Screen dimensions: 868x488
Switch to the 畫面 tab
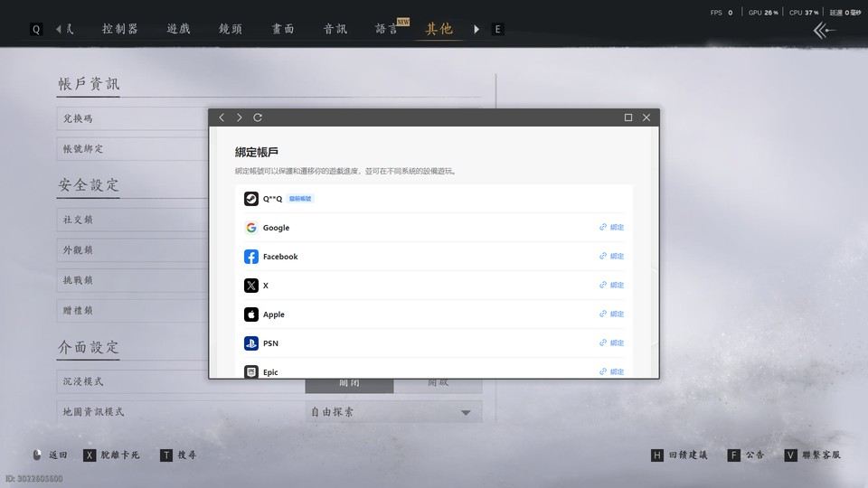click(283, 29)
